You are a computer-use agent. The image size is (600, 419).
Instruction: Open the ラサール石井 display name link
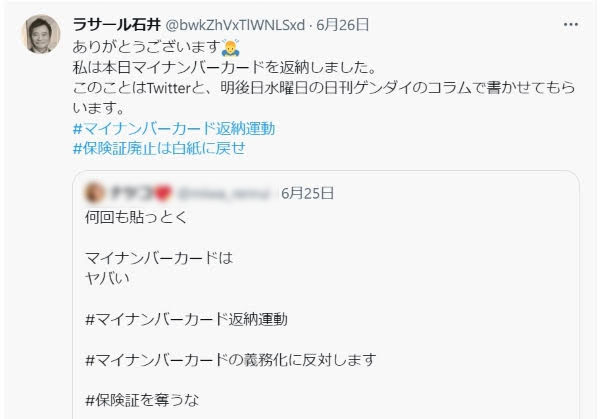[116, 25]
